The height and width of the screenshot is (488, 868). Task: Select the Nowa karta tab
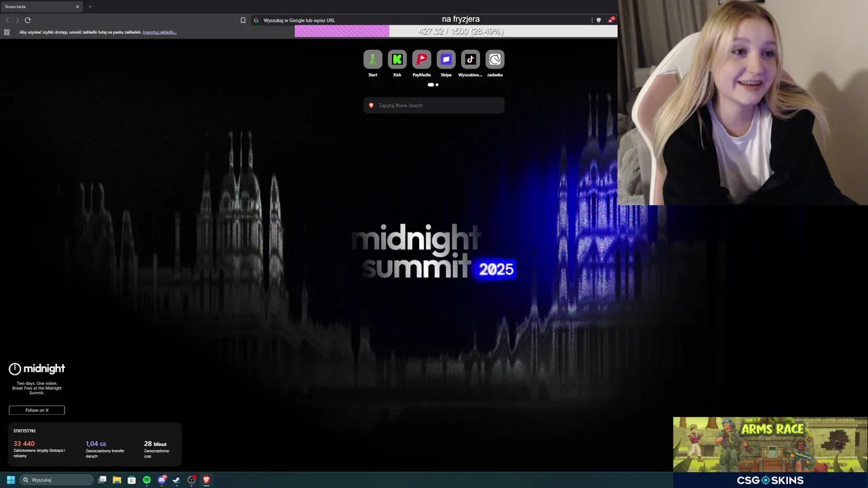pyautogui.click(x=41, y=7)
